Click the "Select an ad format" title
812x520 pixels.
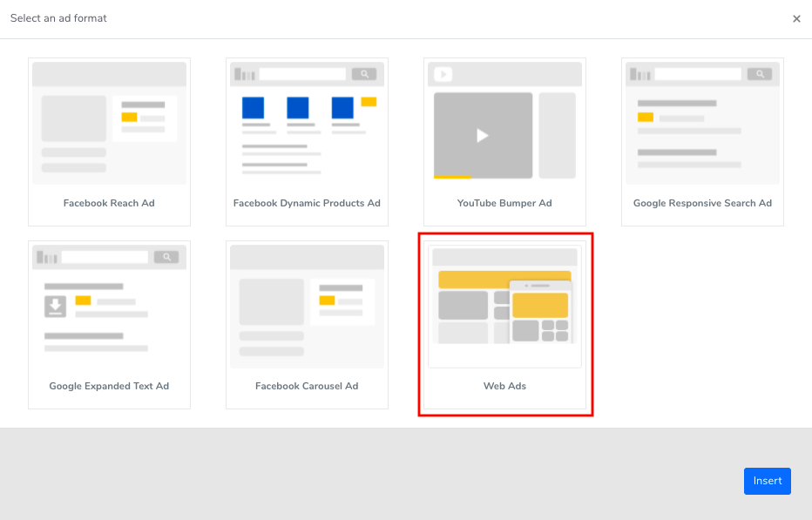[x=58, y=18]
